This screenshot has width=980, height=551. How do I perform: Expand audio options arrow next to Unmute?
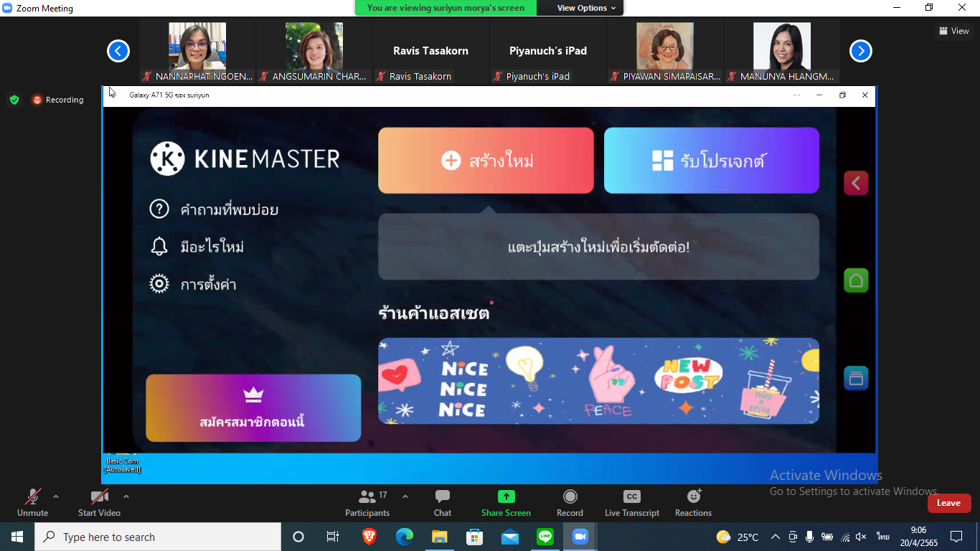[56, 496]
